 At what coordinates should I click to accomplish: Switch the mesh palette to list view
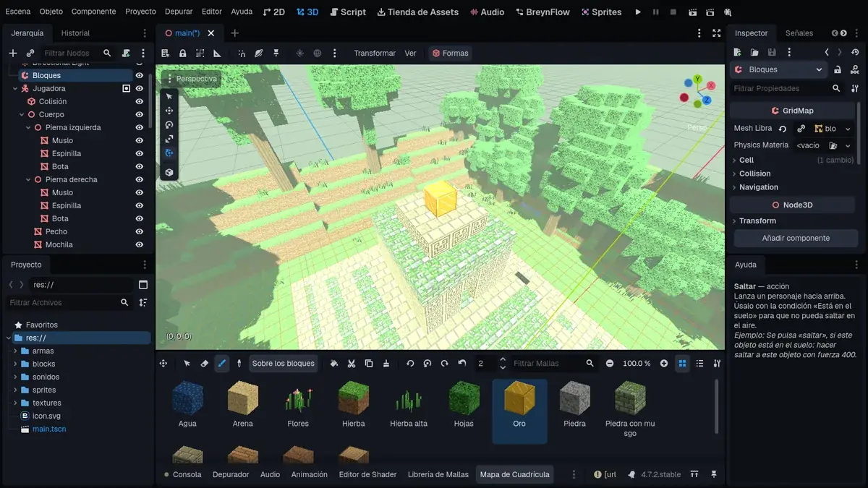[x=699, y=363]
